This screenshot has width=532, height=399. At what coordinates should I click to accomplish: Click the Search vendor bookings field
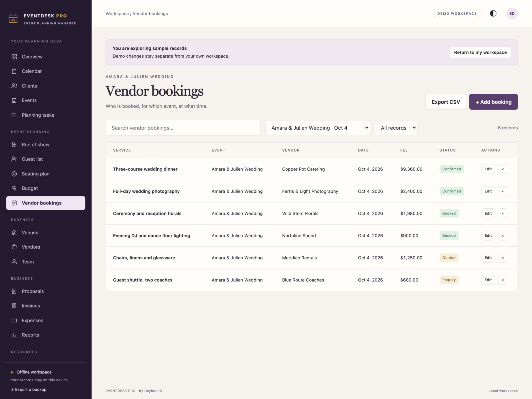183,128
